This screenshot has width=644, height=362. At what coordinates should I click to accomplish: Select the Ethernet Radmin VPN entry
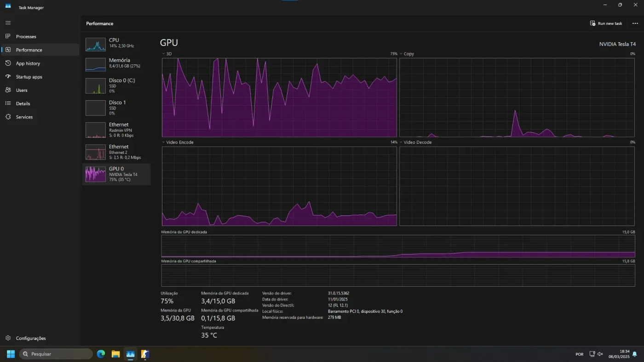(116, 130)
